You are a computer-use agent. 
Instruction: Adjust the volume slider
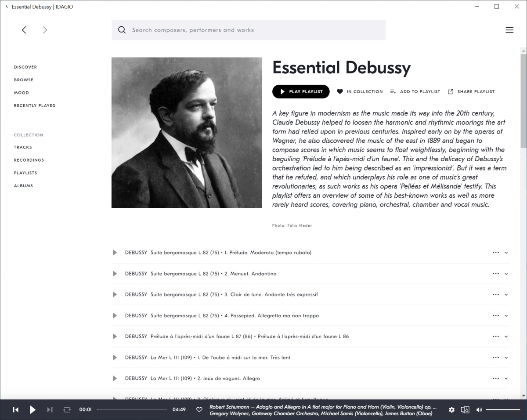503,410
